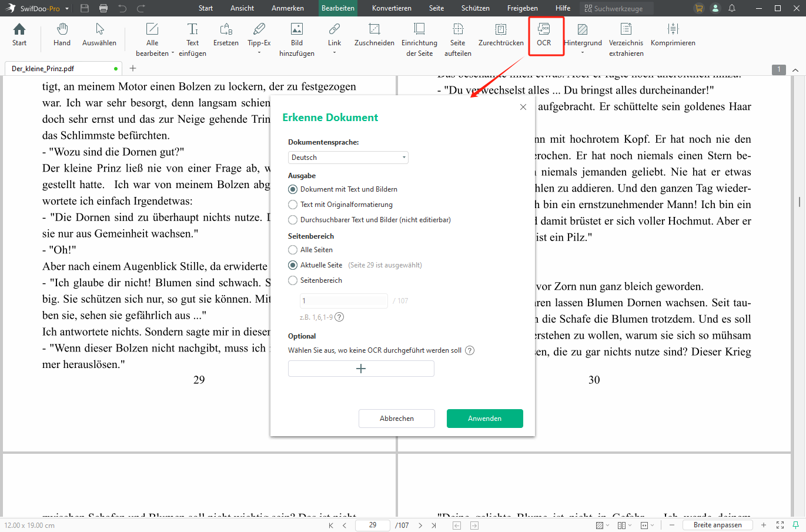Click the Tipp-Ex whiteout tool

[259, 35]
